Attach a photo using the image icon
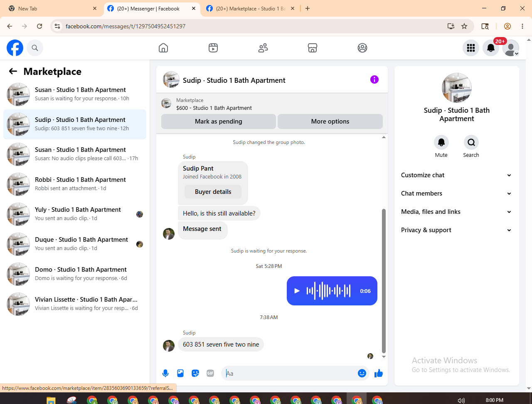The height and width of the screenshot is (404, 532). pyautogui.click(x=180, y=373)
